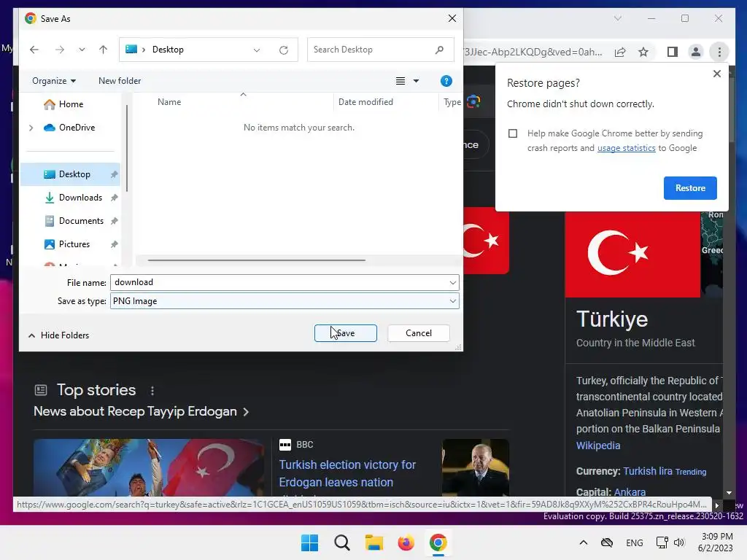
Task: Select OneDrive in navigation pane
Action: point(76,128)
